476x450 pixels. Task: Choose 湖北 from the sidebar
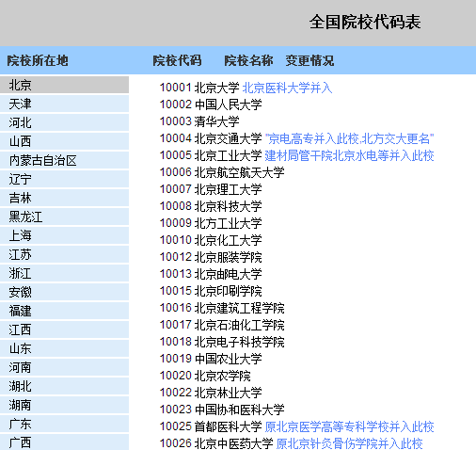64,386
